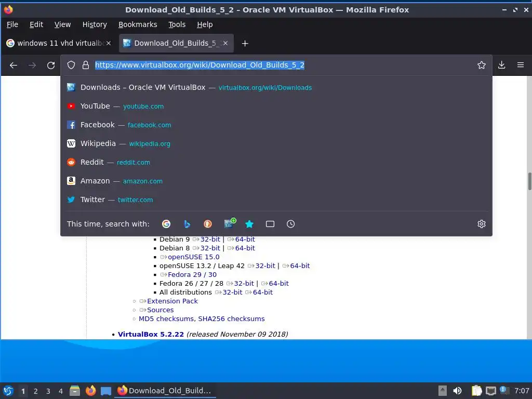
Task: Click the 7:07 clock in taskbar
Action: pos(522,391)
